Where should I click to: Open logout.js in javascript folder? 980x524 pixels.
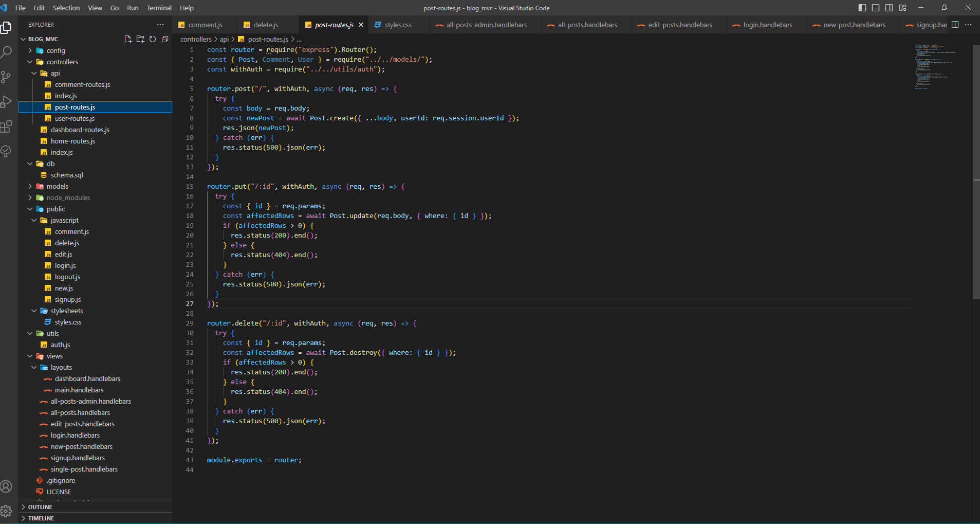click(x=95, y=277)
